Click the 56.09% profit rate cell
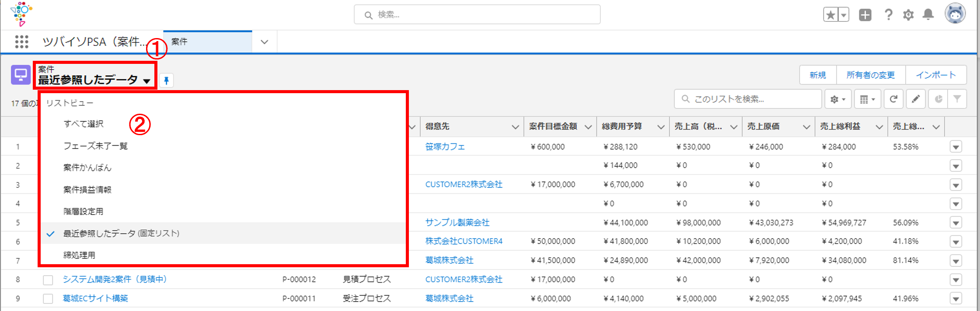The width and height of the screenshot is (980, 311). (906, 222)
